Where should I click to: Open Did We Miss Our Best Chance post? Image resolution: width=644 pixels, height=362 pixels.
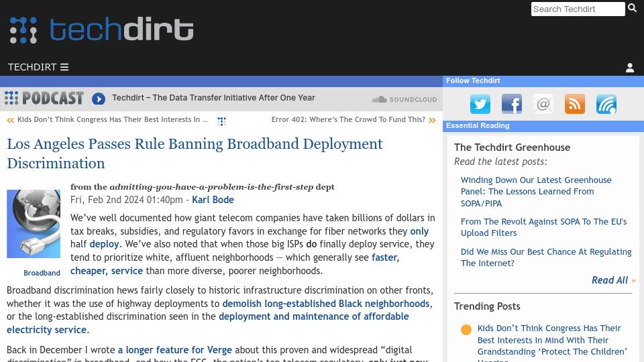(x=546, y=257)
